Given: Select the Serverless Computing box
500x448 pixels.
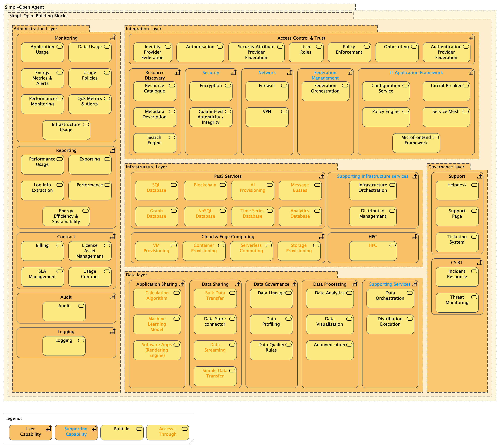Looking at the screenshot, I should (x=251, y=251).
